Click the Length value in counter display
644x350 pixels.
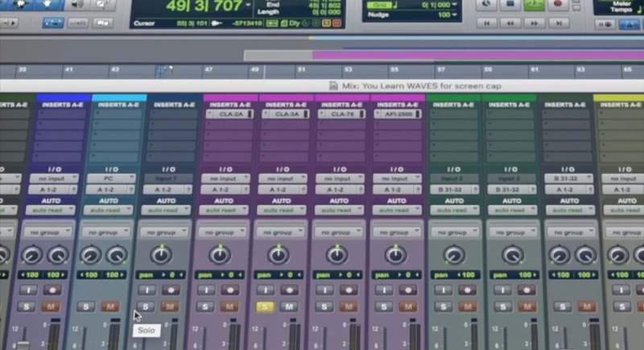coord(326,12)
